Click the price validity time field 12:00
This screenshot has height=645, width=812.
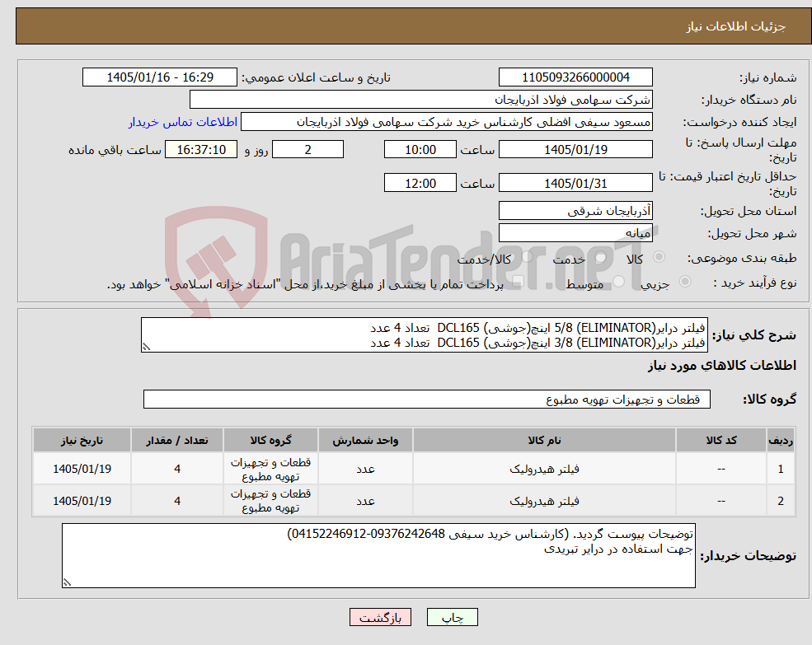point(420,183)
